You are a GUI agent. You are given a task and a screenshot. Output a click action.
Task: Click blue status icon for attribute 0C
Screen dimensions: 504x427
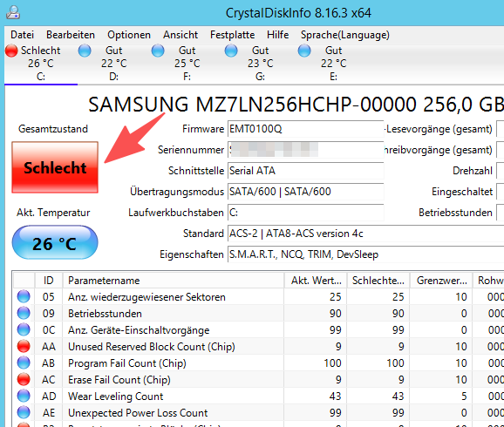[x=24, y=329]
